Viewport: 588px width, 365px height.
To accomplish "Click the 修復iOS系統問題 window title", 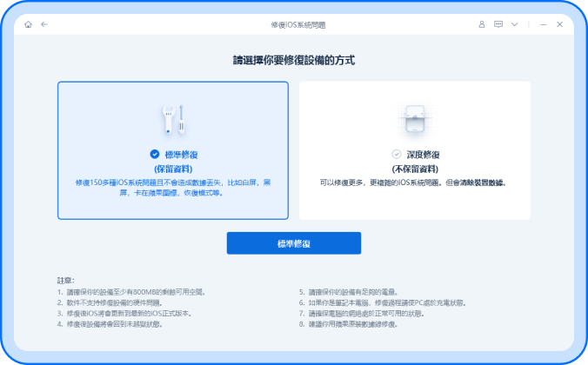I will pyautogui.click(x=294, y=24).
